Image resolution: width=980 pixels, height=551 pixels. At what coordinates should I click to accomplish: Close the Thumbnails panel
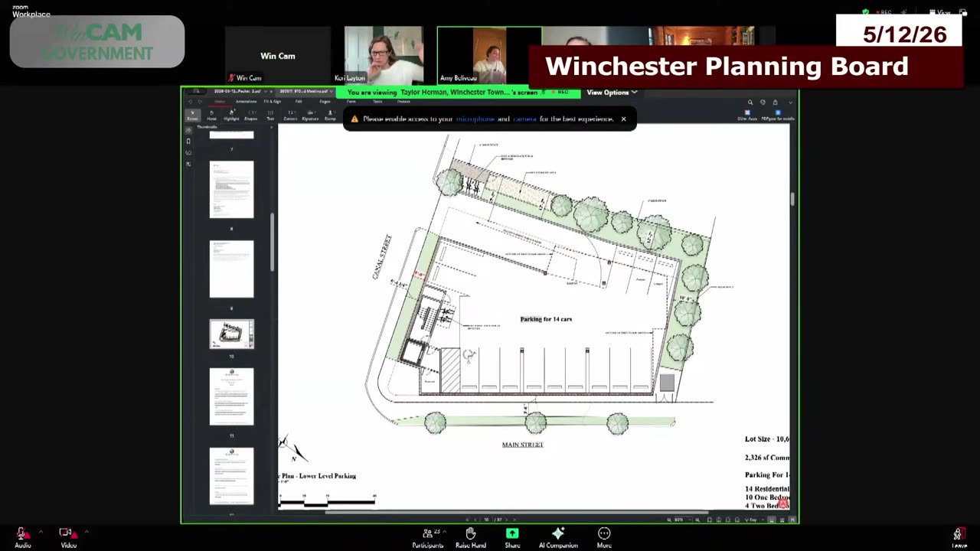(x=270, y=127)
